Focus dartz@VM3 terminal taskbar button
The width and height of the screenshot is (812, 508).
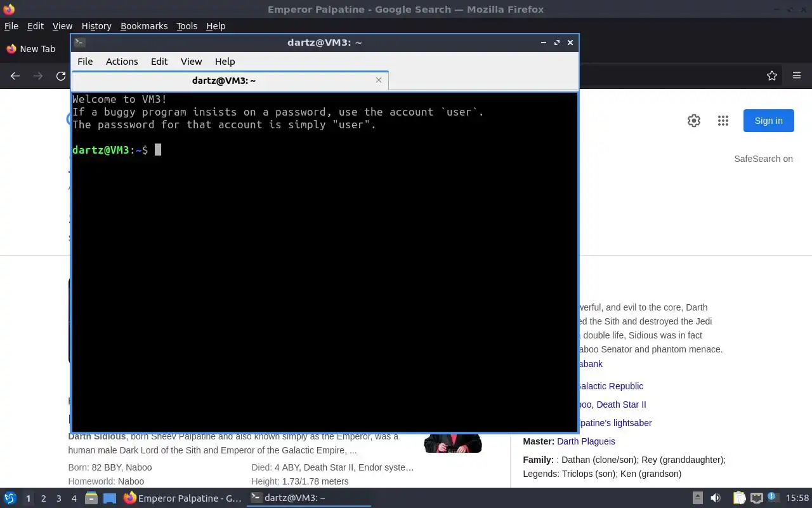pyautogui.click(x=309, y=498)
